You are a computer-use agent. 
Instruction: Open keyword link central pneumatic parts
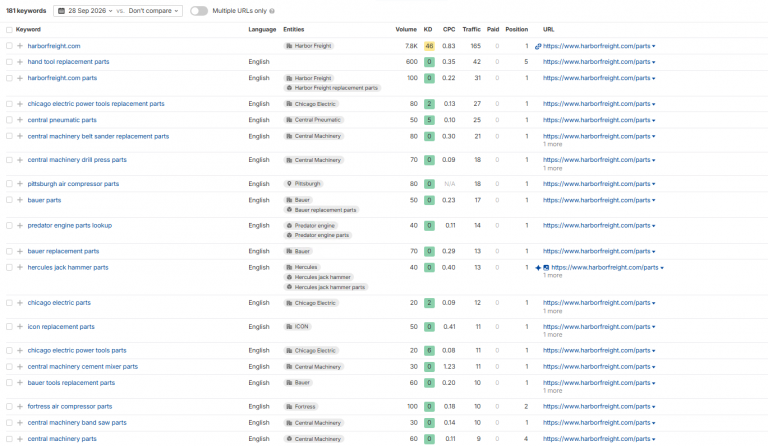62,120
